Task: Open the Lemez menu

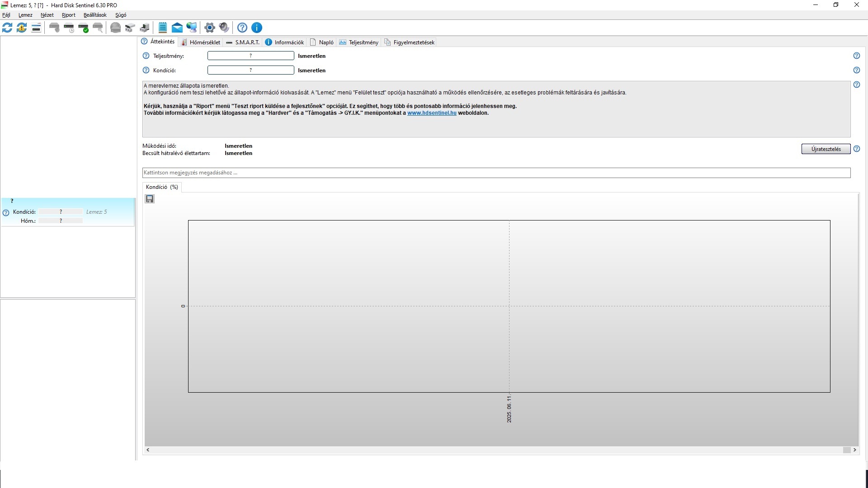Action: coord(25,15)
